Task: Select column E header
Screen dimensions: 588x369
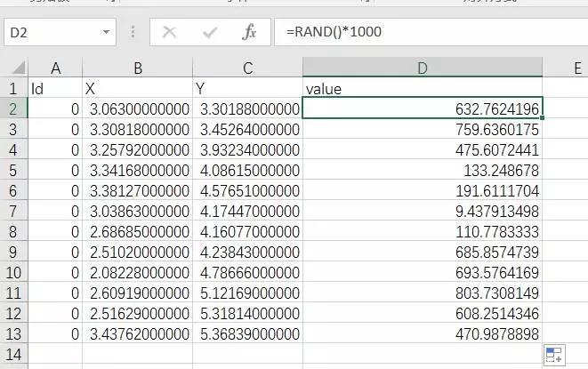Action: click(x=566, y=68)
